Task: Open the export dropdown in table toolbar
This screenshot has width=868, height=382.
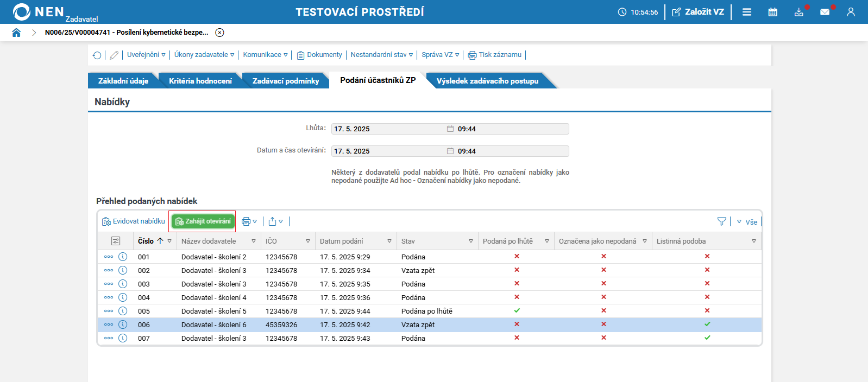Action: [x=276, y=221]
